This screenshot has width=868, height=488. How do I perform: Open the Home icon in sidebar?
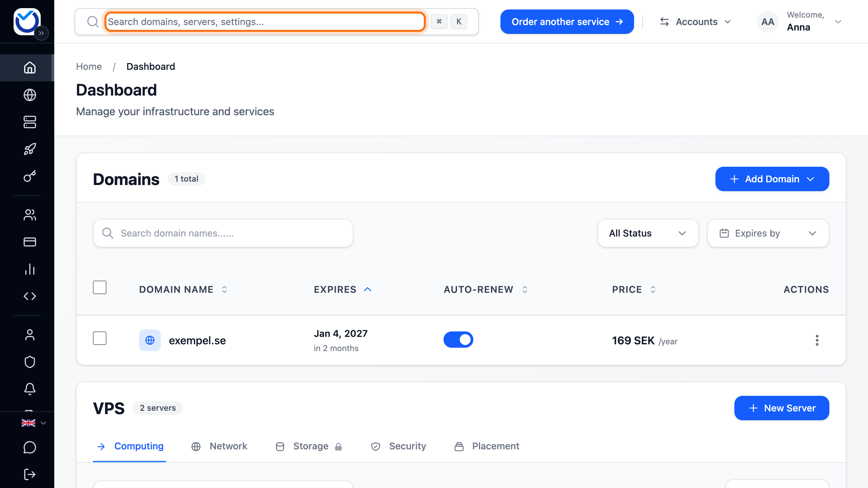(x=30, y=67)
